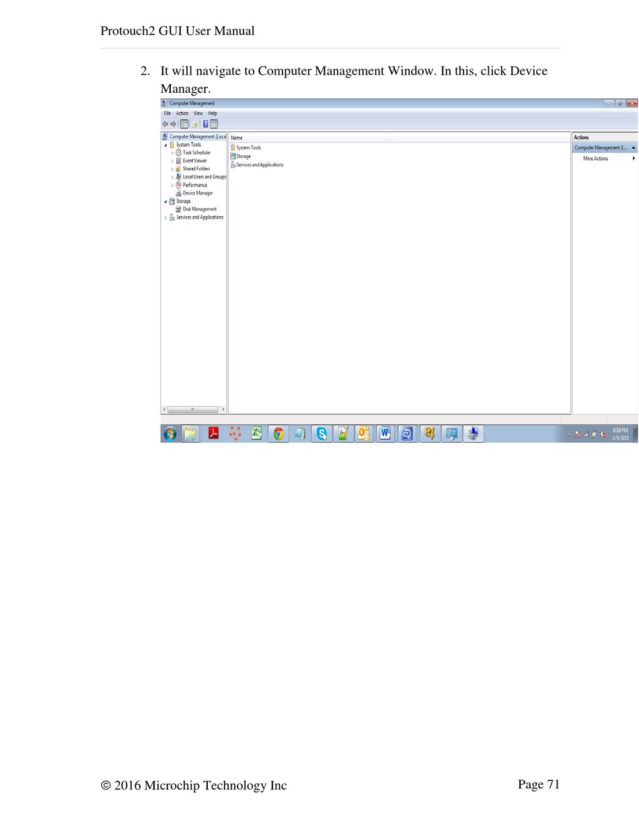The height and width of the screenshot is (840, 639).
Task: Open Microsoft Word from the taskbar
Action: coord(384,433)
